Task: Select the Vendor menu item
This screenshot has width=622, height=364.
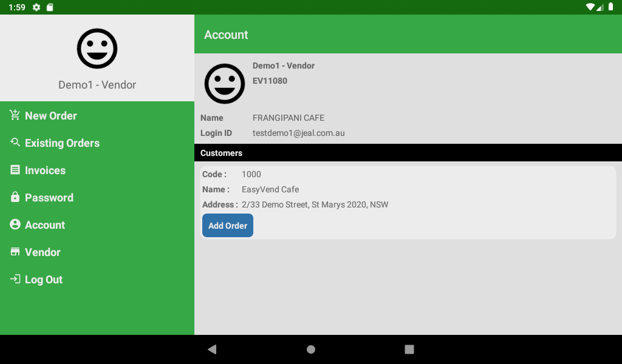Action: (43, 252)
